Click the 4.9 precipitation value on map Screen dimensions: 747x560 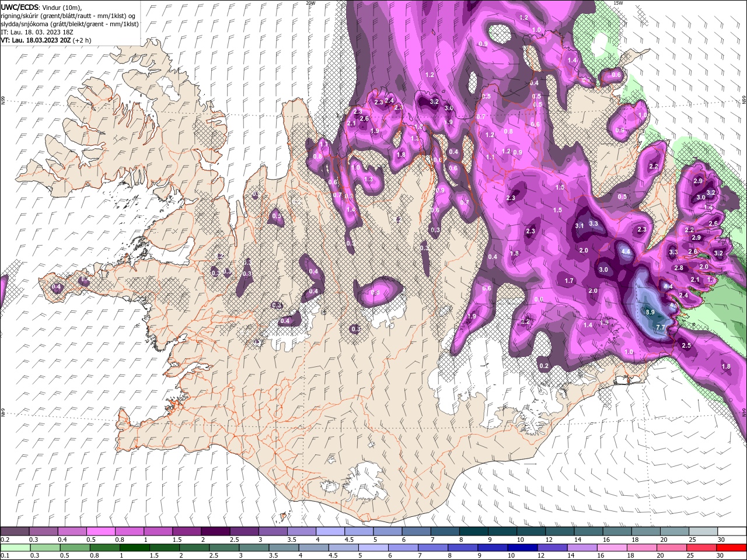click(673, 305)
